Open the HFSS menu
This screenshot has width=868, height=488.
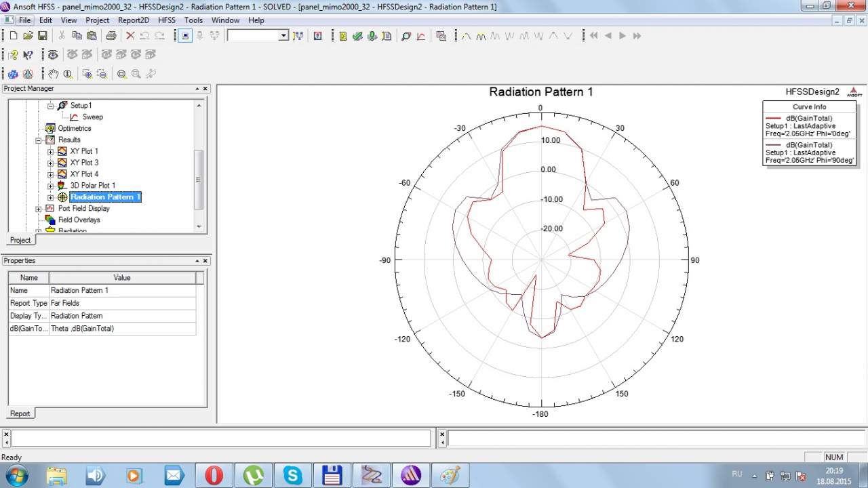[x=166, y=20]
